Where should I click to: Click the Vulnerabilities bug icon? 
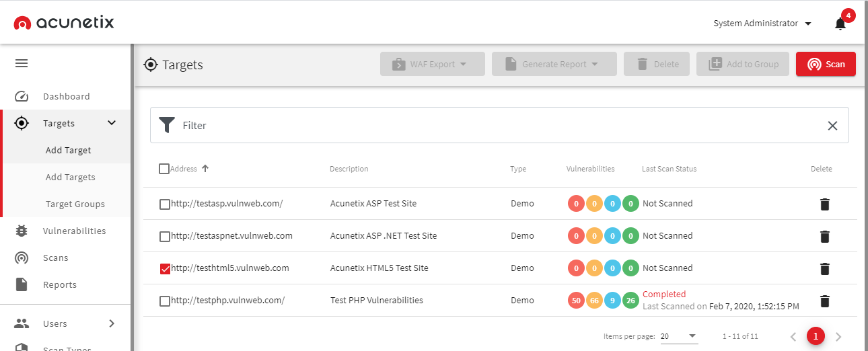tap(22, 231)
